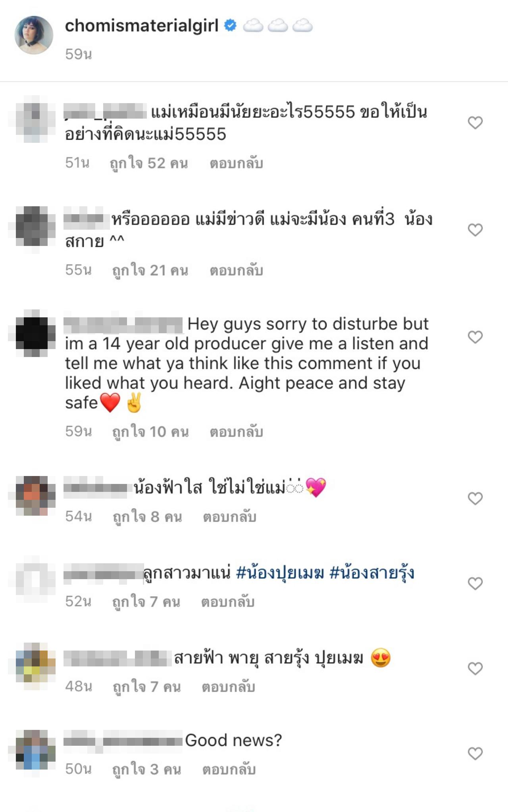View the 8 likes on น้องฟ้าใส comment
Screen dimensions: 508x812
148,516
